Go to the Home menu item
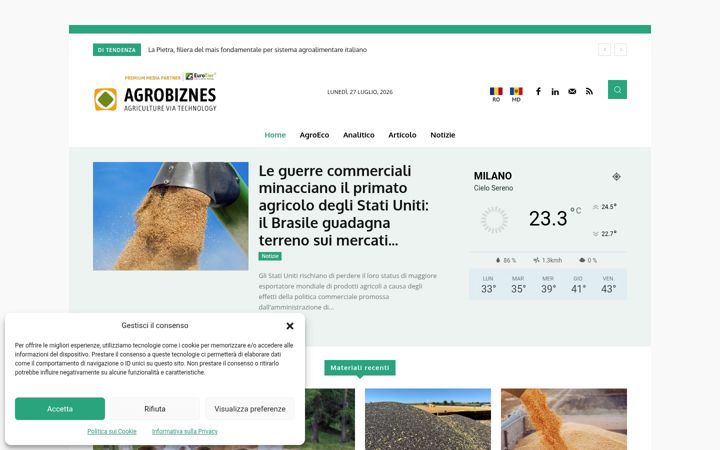 pyautogui.click(x=275, y=135)
